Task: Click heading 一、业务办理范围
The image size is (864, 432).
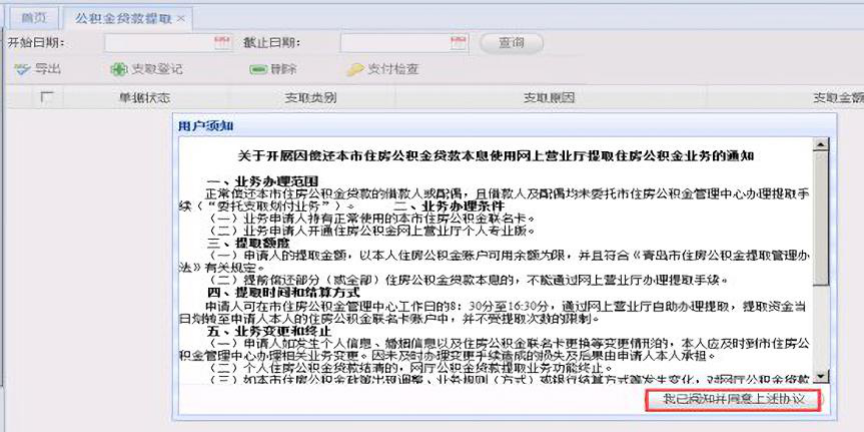Action: coord(263,181)
